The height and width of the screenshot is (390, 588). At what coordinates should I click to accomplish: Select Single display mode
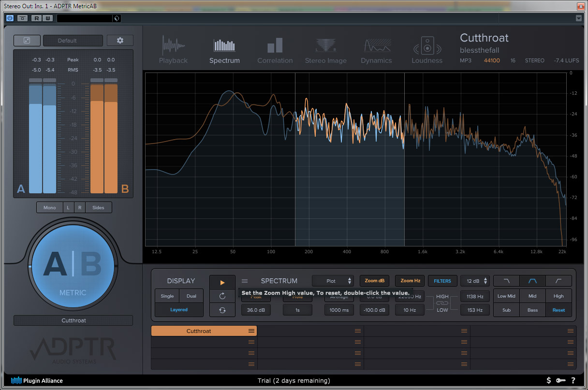click(x=167, y=296)
